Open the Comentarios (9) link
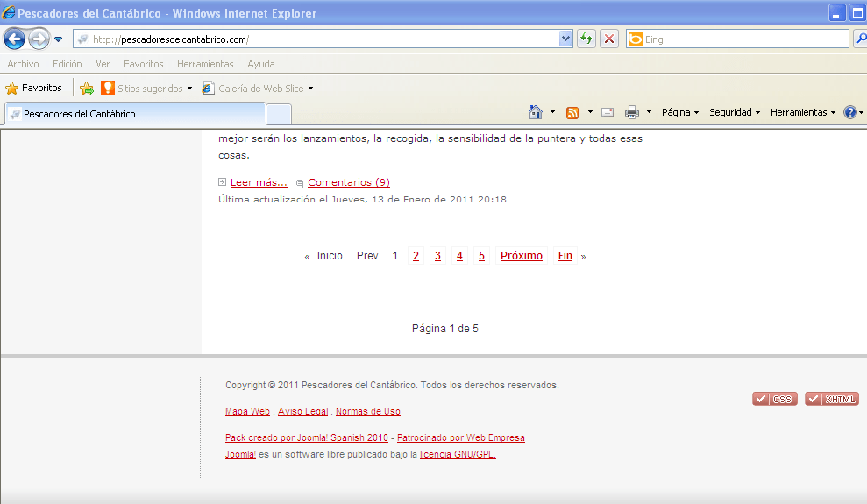Viewport: 867px width, 504px height. [349, 182]
